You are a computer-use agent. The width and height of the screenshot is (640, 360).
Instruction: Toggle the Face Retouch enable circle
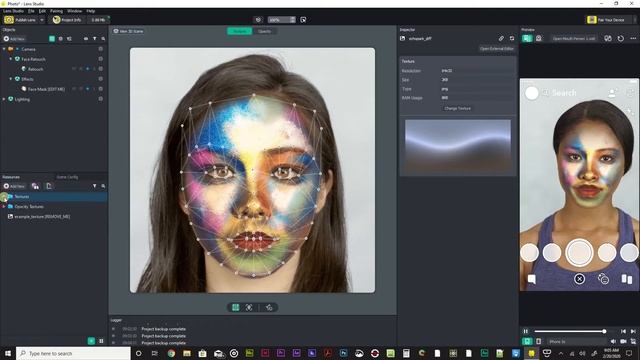tap(100, 59)
